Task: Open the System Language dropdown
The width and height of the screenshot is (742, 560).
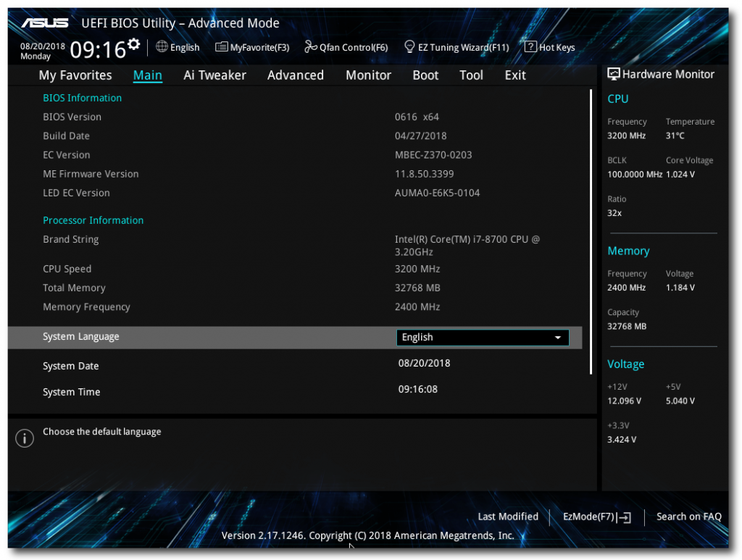Action: click(x=482, y=337)
